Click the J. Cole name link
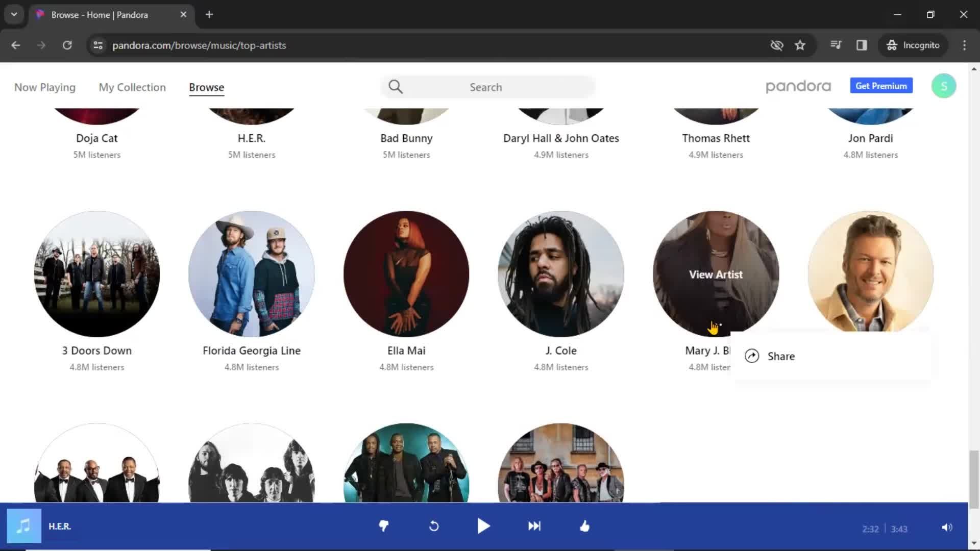This screenshot has height=551, width=980. [x=561, y=350]
